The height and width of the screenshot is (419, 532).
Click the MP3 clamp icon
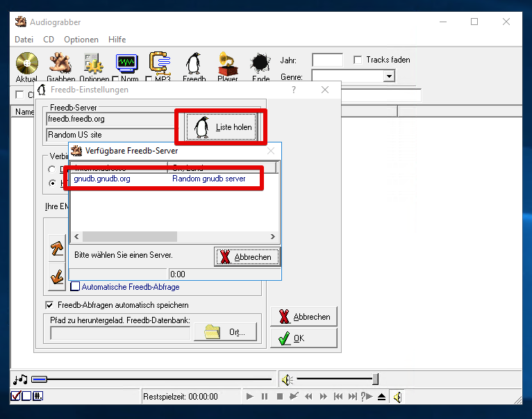point(160,63)
